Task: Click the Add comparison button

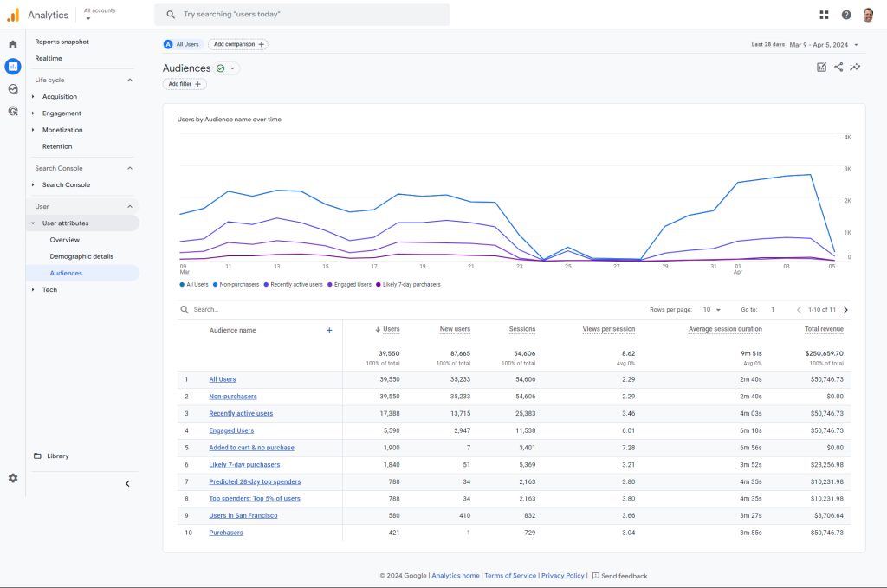Action: (238, 44)
